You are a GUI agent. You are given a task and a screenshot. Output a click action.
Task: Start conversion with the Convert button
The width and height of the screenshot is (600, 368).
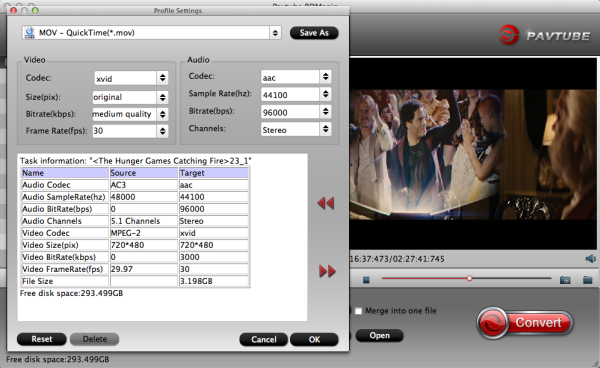(x=525, y=323)
